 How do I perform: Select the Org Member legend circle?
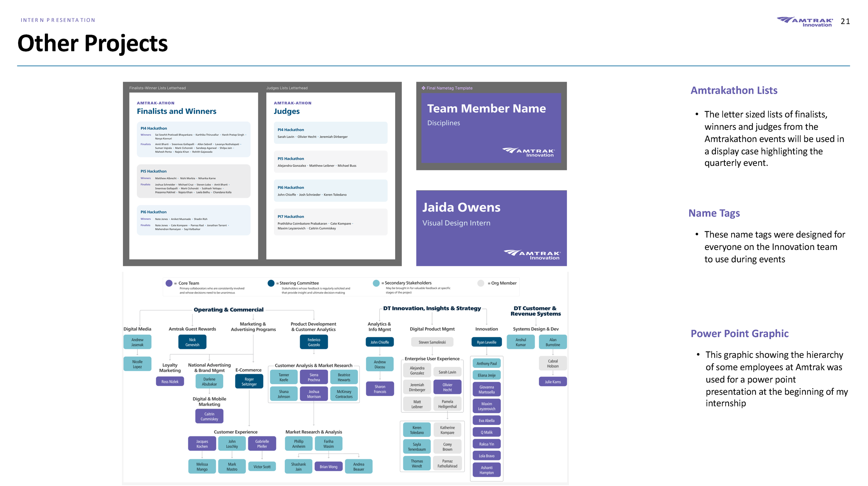click(x=481, y=283)
